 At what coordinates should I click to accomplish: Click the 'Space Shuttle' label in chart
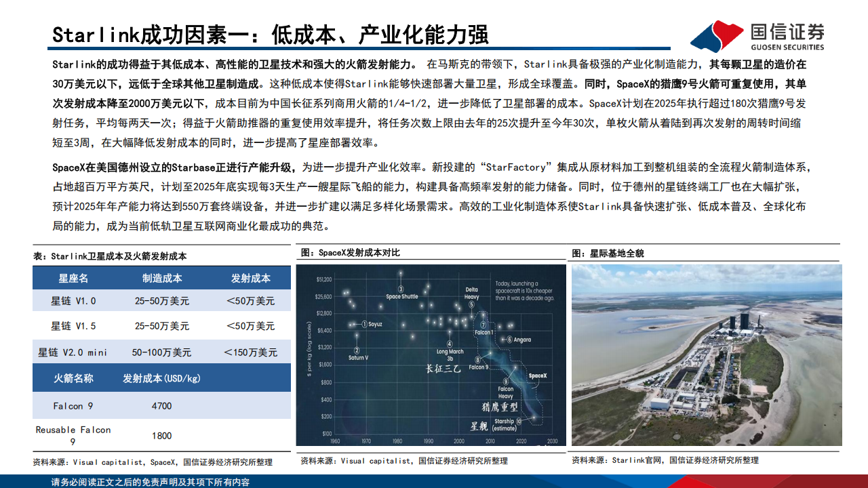click(x=402, y=297)
